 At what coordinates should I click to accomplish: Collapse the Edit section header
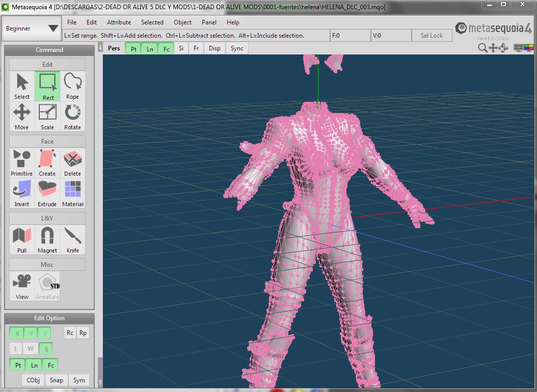[x=47, y=65]
